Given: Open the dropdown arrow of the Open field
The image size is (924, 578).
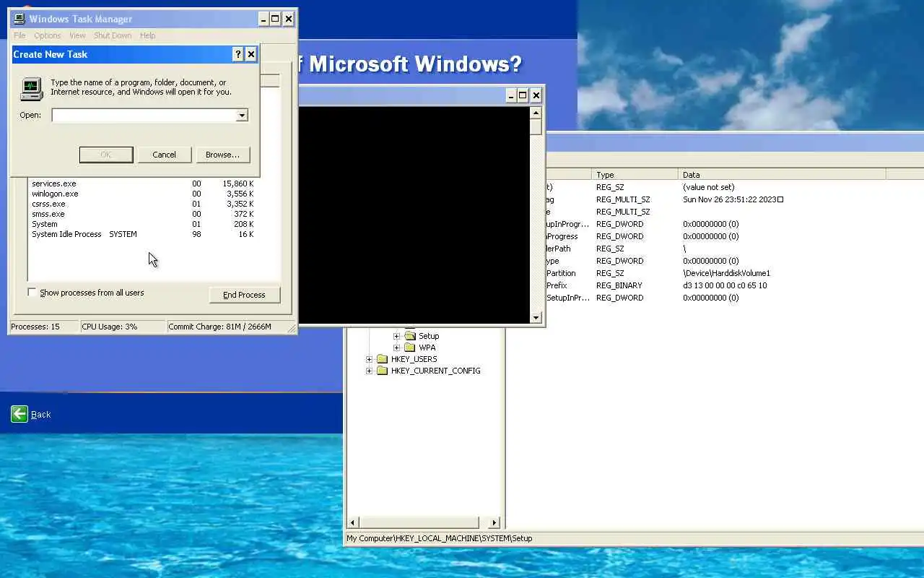Looking at the screenshot, I should 242,116.
